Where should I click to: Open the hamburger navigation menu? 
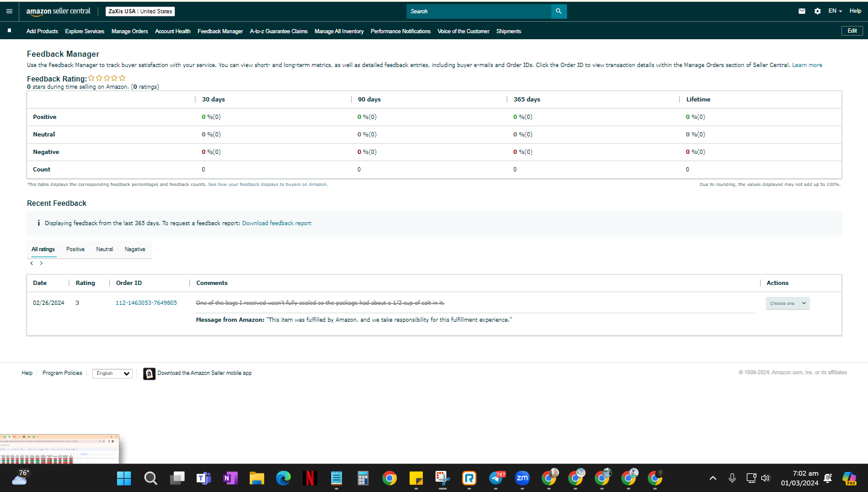[x=8, y=11]
